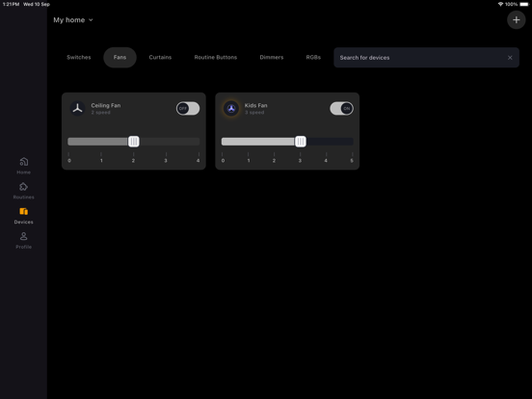Check the Wi-Fi status icon
The image size is (532, 399).
(500, 4)
